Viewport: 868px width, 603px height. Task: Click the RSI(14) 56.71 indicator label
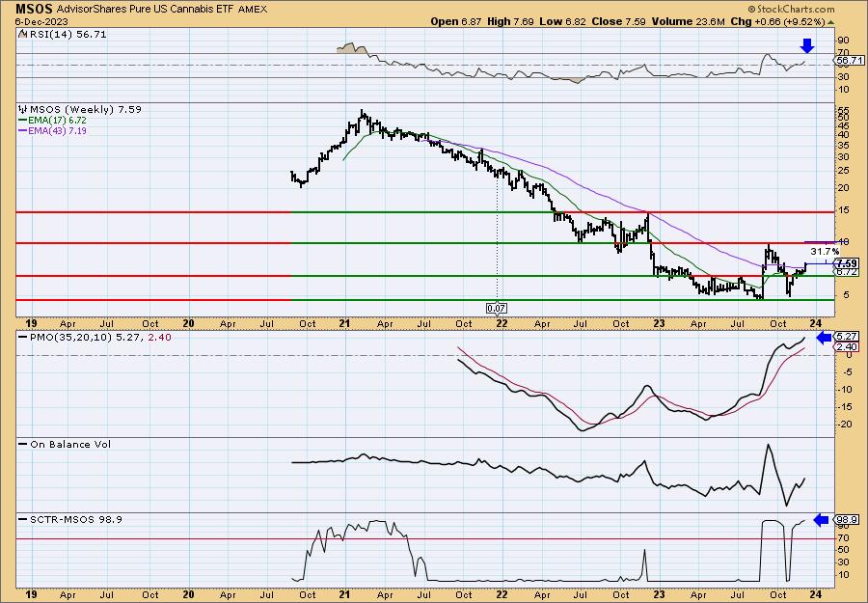tap(67, 35)
